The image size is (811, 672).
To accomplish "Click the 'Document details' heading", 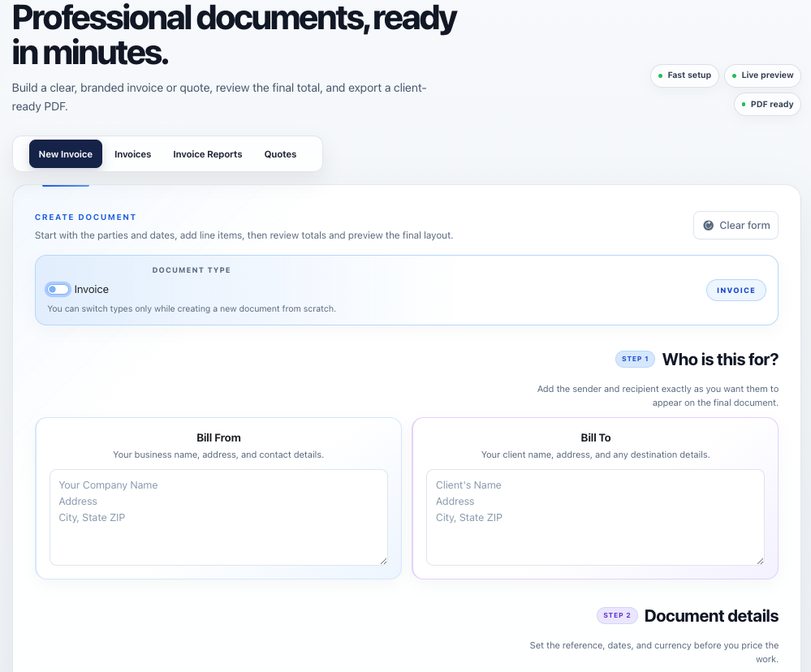I will pos(711,616).
